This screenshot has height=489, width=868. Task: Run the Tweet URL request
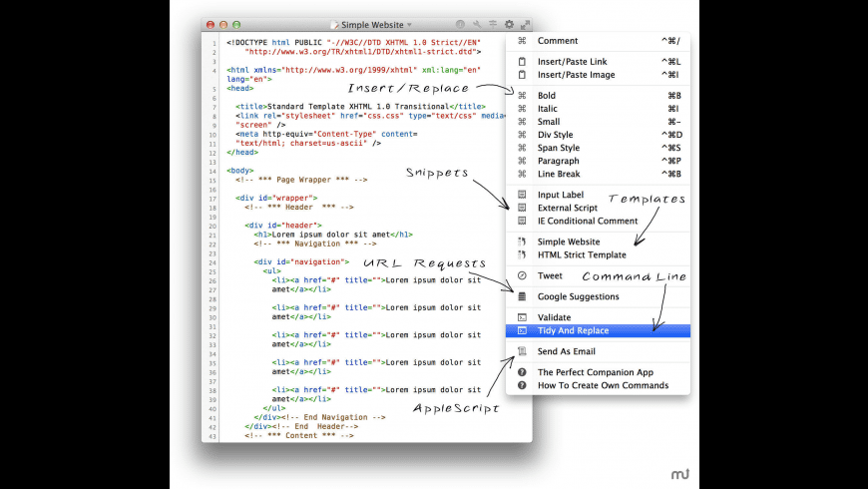tap(598, 275)
